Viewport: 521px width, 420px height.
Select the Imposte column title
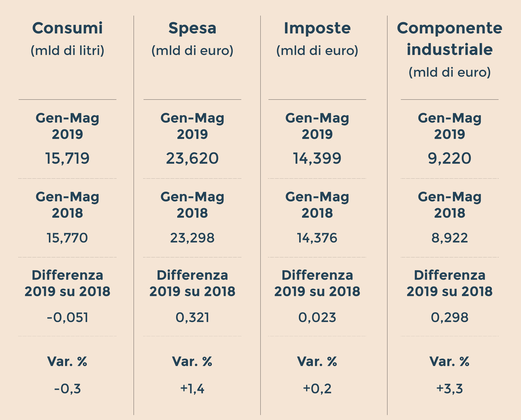[317, 28]
